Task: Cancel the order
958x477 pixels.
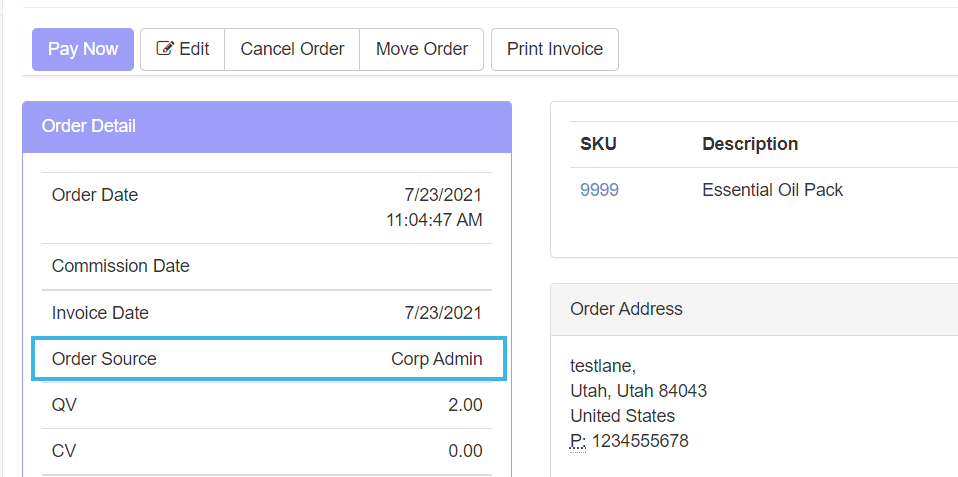Action: point(292,49)
